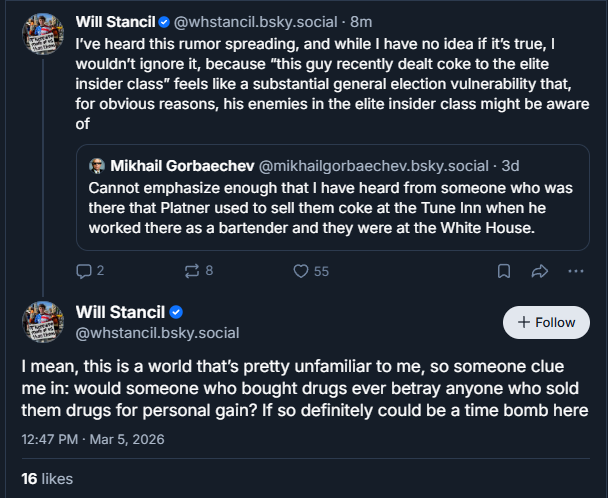Open the three-dot more options menu
Image resolution: width=608 pixels, height=498 pixels.
click(x=576, y=271)
